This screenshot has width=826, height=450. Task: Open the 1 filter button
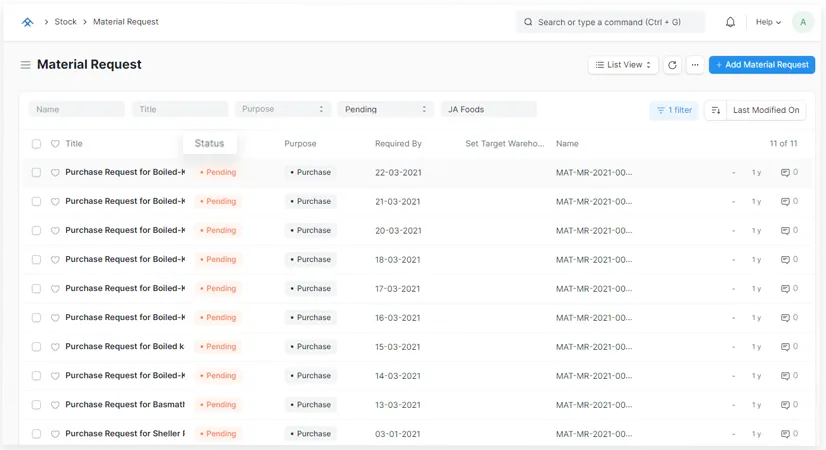[673, 110]
